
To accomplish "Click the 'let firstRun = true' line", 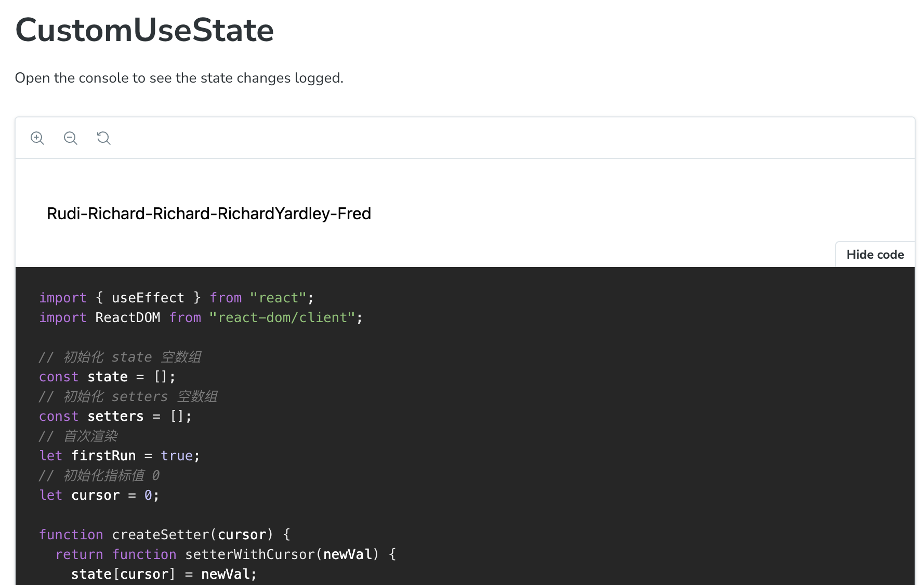I will [120, 456].
